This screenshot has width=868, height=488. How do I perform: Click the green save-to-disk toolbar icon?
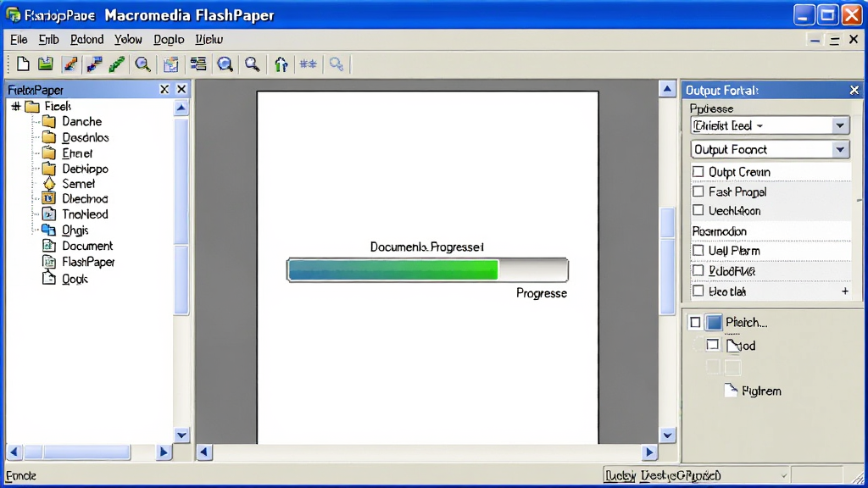(x=46, y=64)
